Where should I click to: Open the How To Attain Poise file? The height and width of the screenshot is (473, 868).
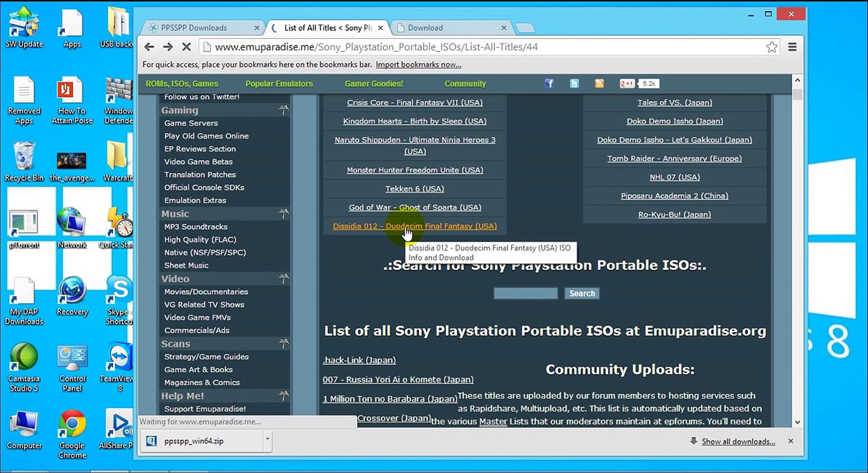coord(72,101)
